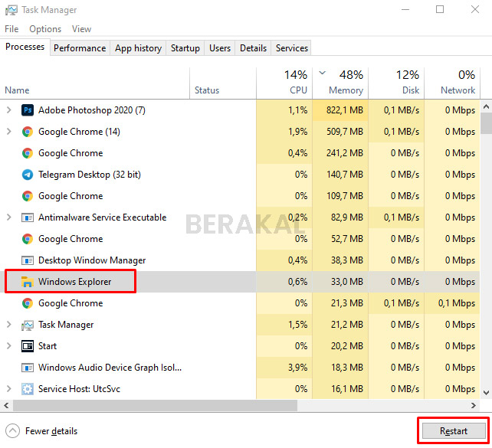Click the 509,7 MB memory value
The image size is (492, 448).
[x=345, y=132]
